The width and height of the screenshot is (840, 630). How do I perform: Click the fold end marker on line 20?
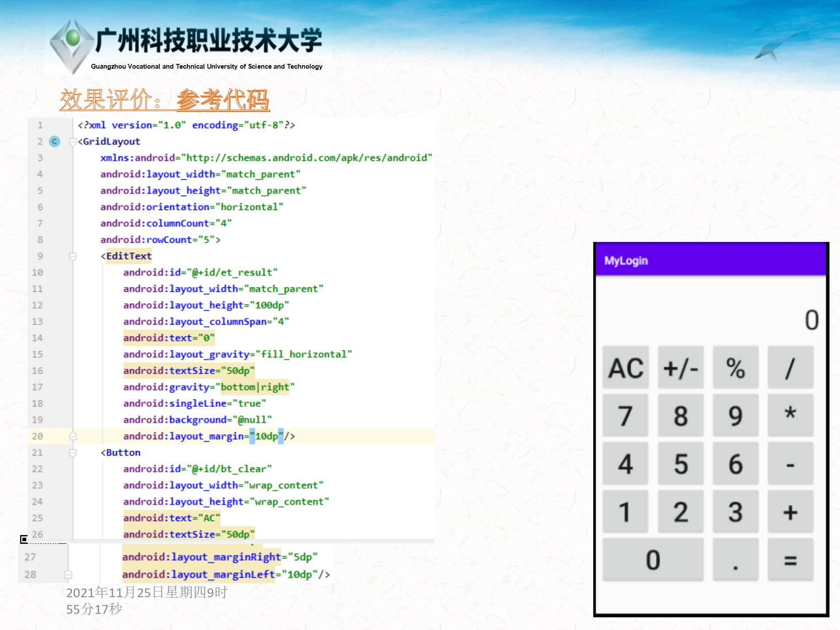(73, 436)
